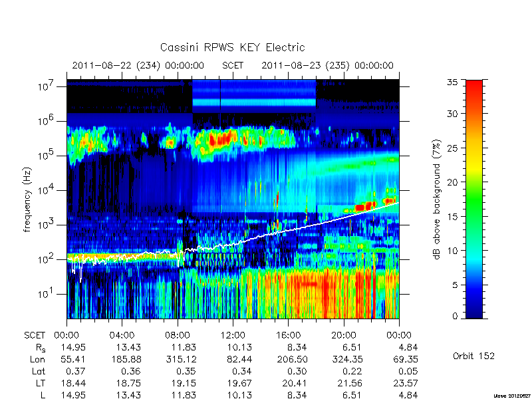Click the 12:00 time axis label
This screenshot has height=399, width=532.
233,335
